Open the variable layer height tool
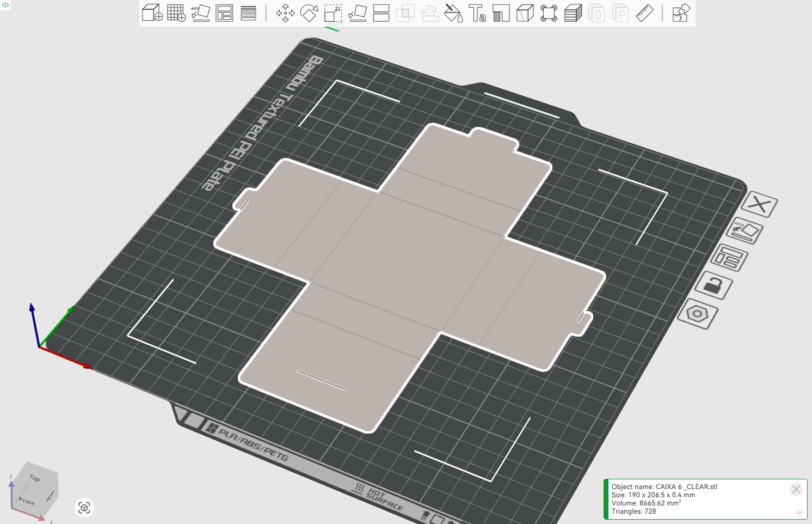Image resolution: width=812 pixels, height=524 pixels. (x=248, y=13)
